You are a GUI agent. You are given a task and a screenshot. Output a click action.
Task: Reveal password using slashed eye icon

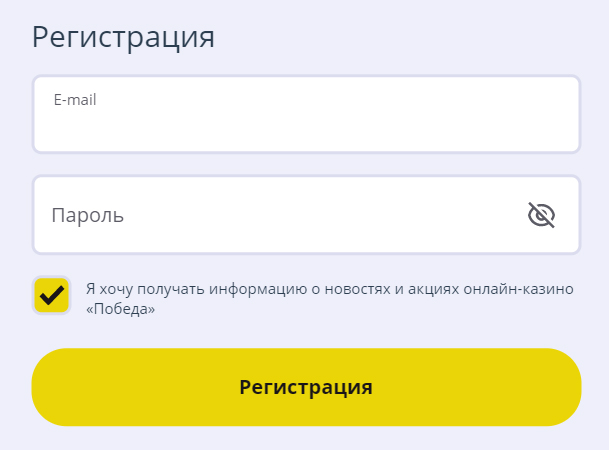[x=541, y=215]
